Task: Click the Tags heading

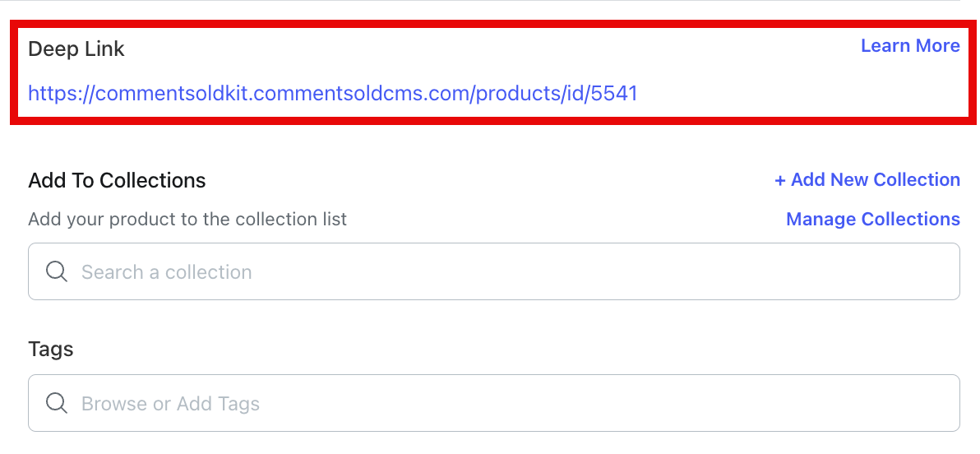Action: (x=51, y=349)
